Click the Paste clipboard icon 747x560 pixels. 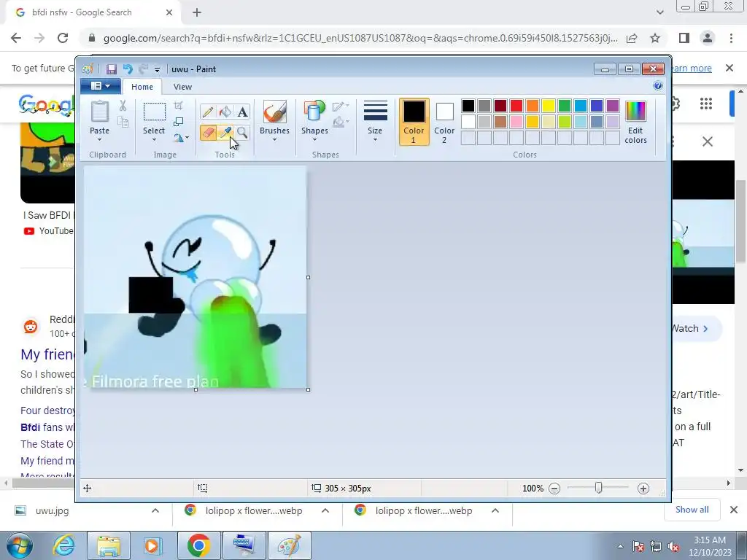coord(99,112)
